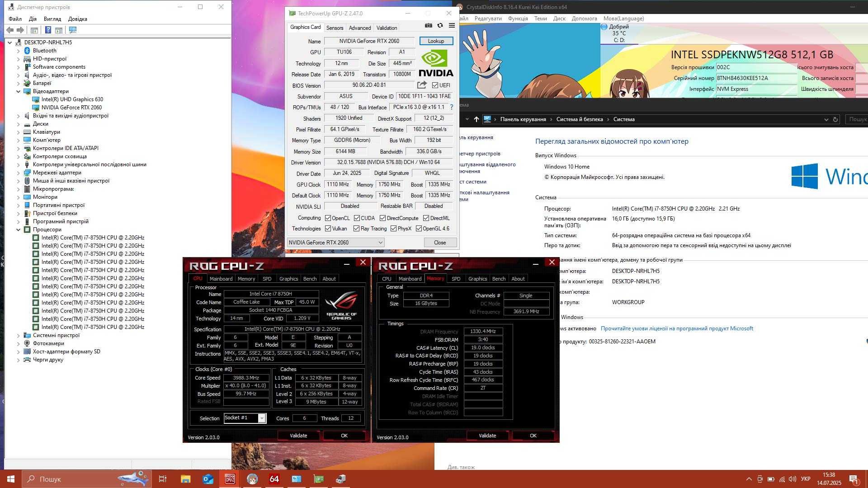
Task: Click Lookup button in GPU-Z
Action: (436, 41)
